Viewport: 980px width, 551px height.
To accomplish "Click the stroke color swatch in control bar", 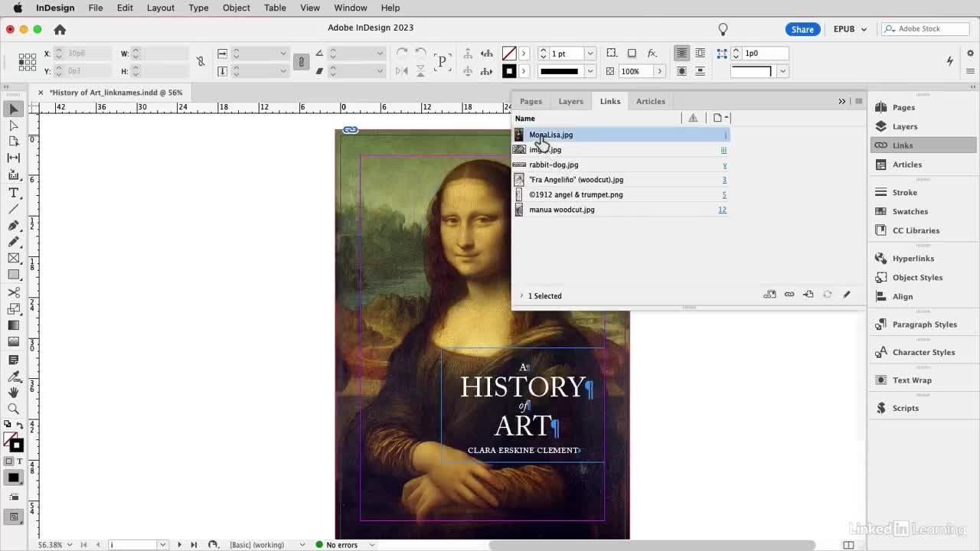I will point(509,71).
